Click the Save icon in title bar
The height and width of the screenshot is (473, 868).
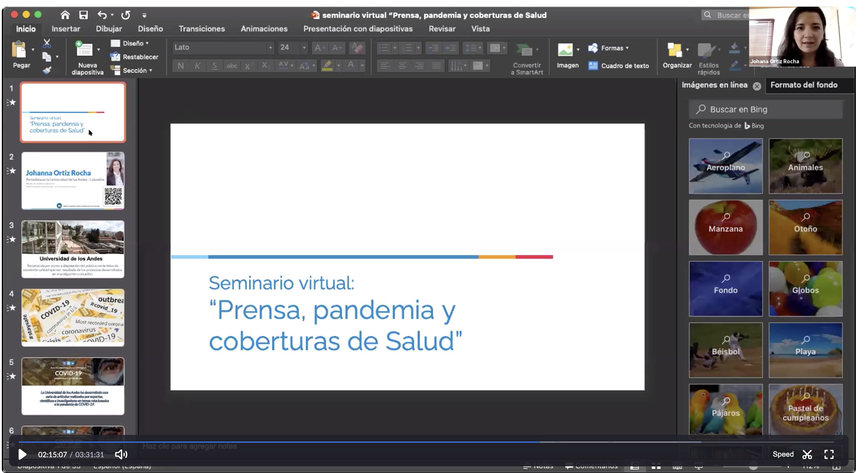pos(83,15)
